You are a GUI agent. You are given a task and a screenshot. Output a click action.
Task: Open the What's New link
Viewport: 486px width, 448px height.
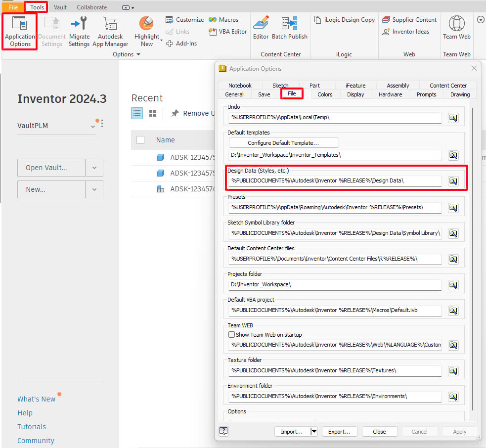pos(36,399)
